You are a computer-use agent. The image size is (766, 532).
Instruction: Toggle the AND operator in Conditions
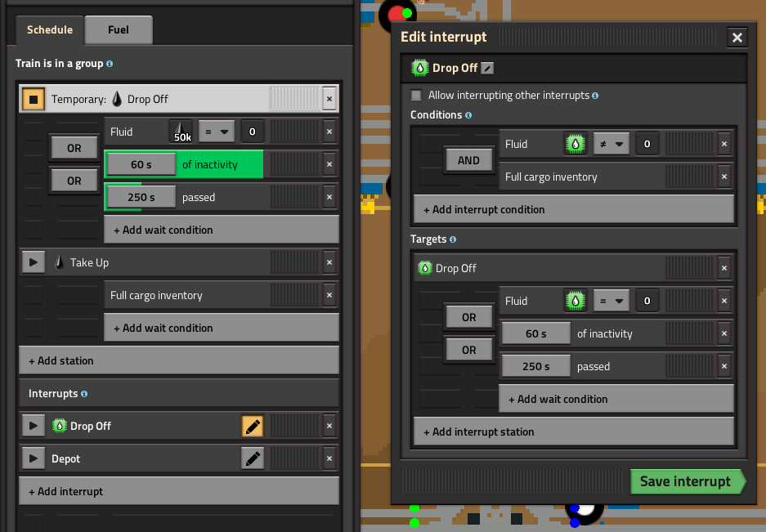point(468,160)
